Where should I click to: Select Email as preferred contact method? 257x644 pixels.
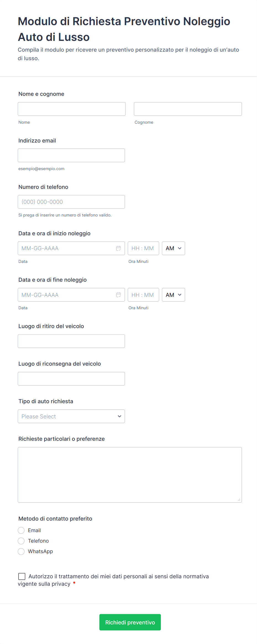click(21, 530)
